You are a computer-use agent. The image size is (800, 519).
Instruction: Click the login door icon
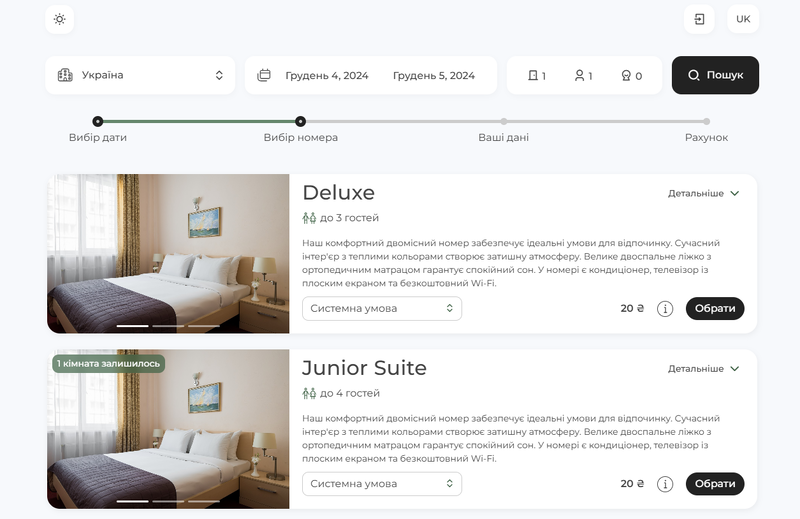point(699,19)
